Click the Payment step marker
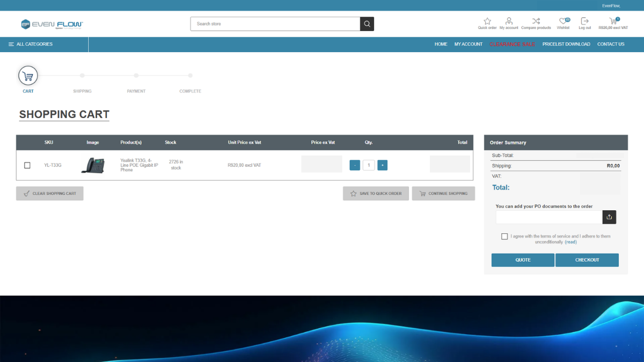The height and width of the screenshot is (362, 644). (136, 76)
